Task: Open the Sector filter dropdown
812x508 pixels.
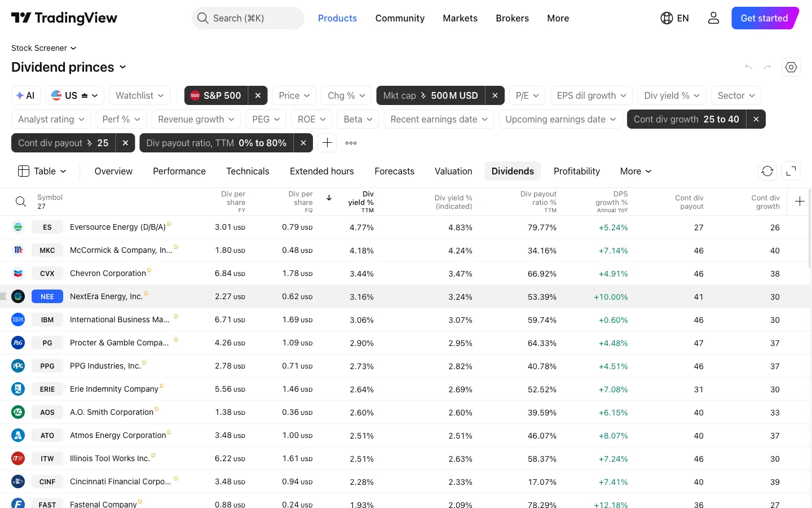Action: pos(736,95)
